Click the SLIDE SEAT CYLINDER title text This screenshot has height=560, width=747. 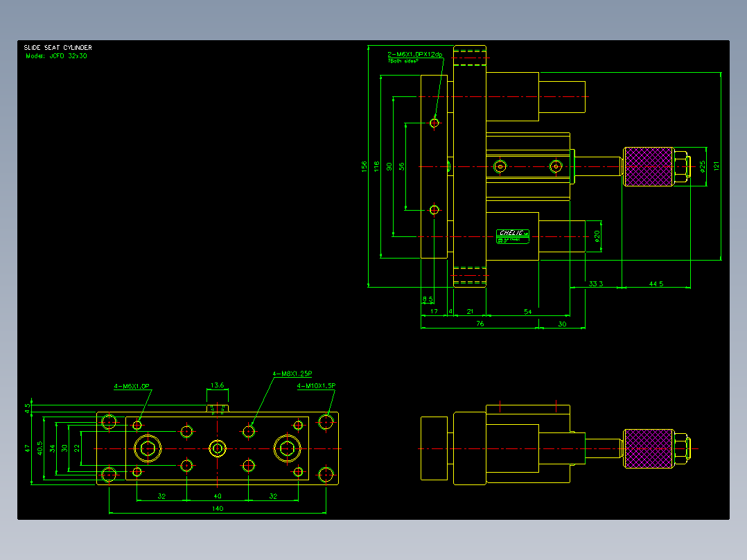click(58, 48)
